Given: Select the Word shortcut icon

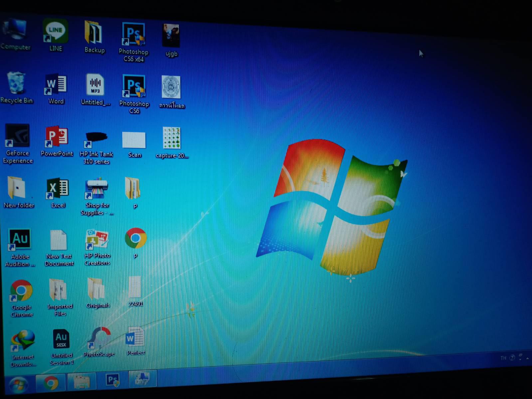Looking at the screenshot, I should (x=56, y=89).
